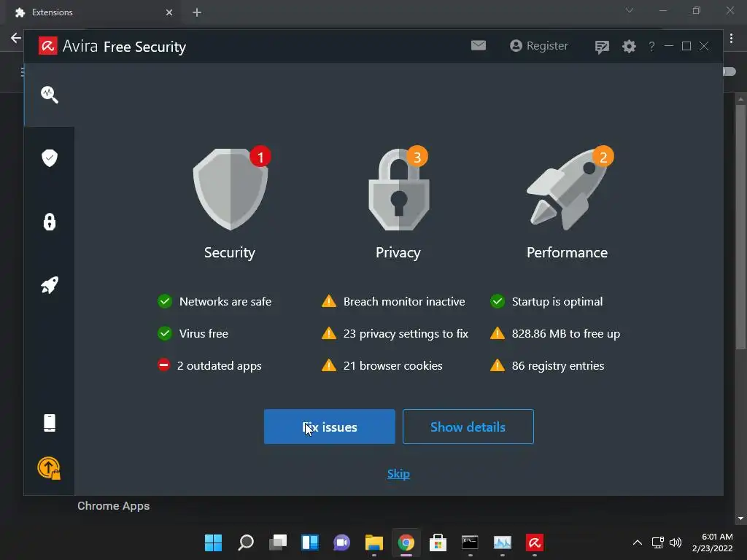This screenshot has height=560, width=747.
Task: Click the orange upgrade icon in sidebar
Action: click(49, 468)
